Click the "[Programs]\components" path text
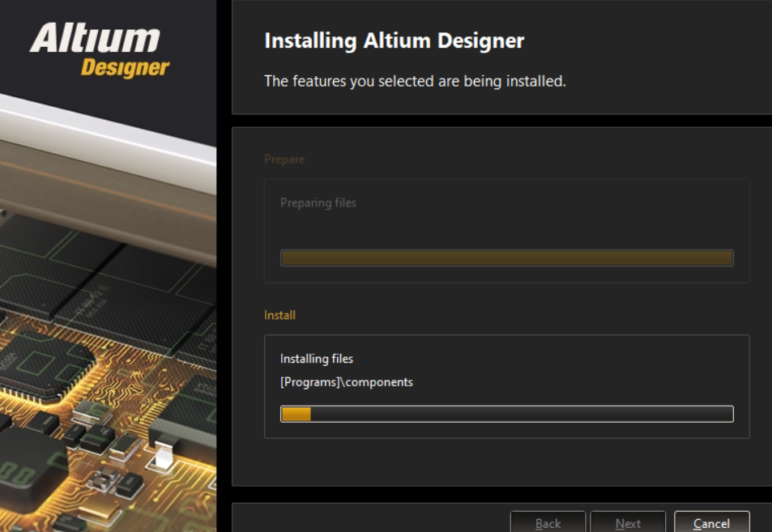The image size is (772, 532). 346,382
